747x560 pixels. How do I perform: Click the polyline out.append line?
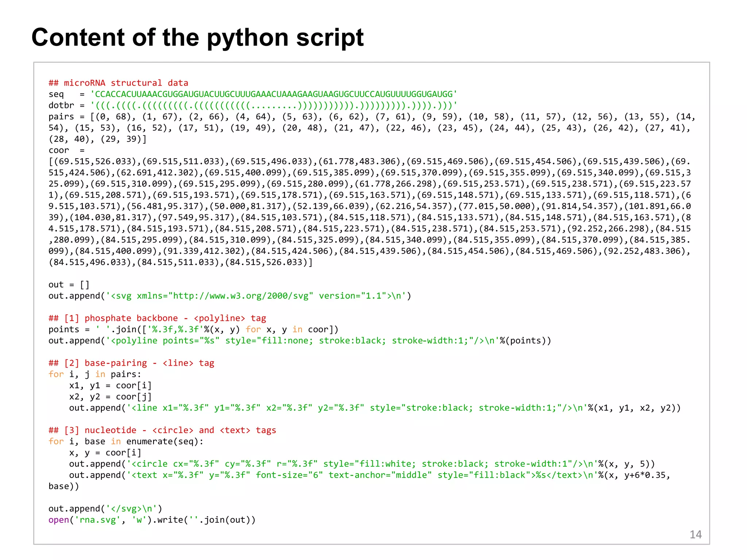tap(300, 341)
